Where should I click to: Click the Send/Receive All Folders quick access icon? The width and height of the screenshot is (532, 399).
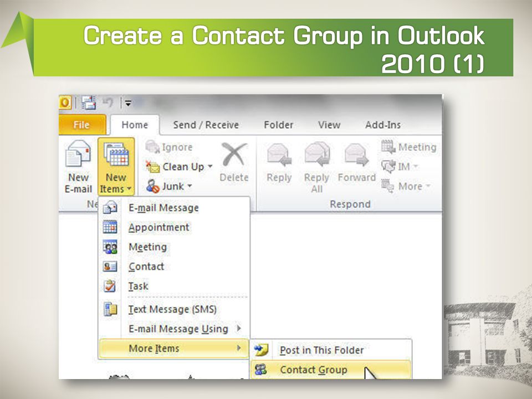coord(89,103)
